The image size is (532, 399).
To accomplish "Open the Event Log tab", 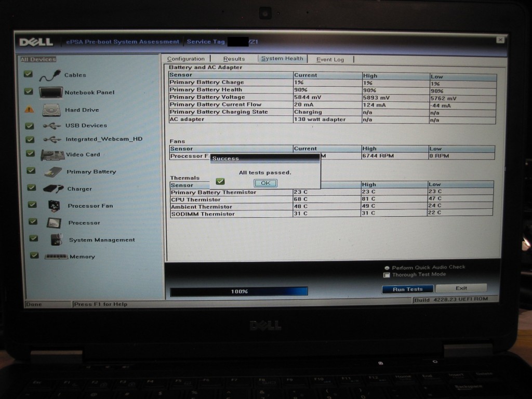I will pos(330,59).
